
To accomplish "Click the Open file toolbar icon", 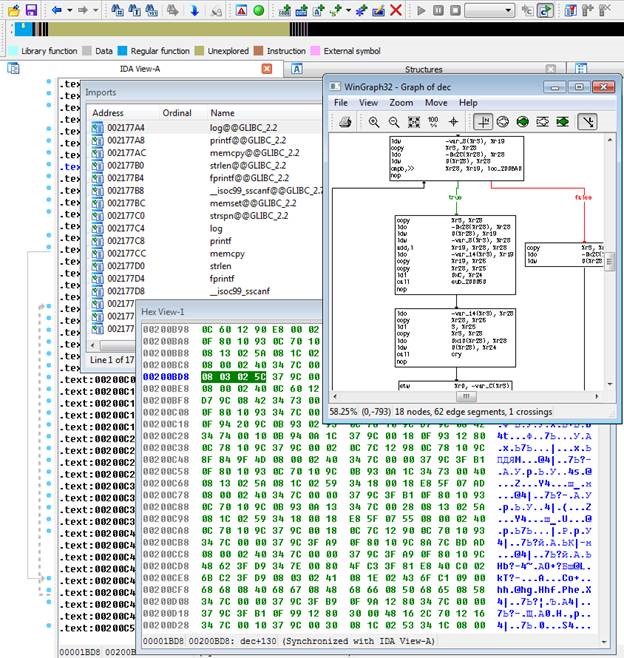I will (13, 10).
